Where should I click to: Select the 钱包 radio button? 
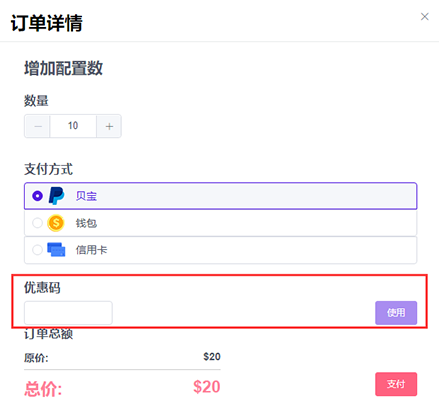(37, 223)
